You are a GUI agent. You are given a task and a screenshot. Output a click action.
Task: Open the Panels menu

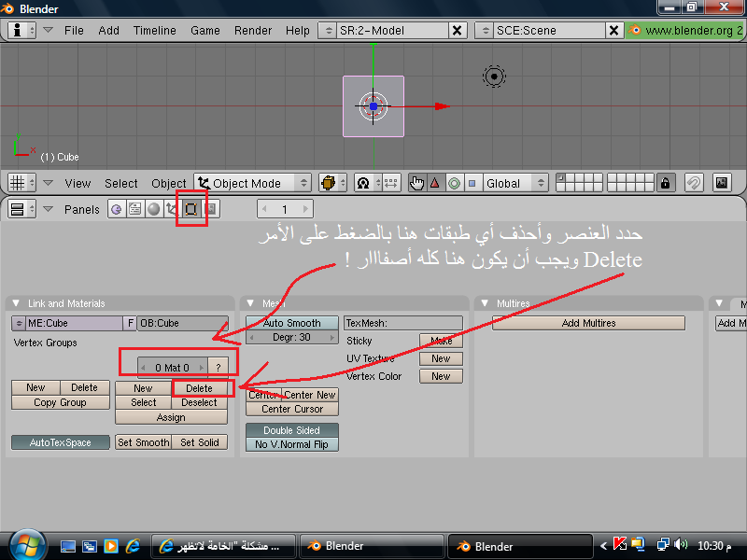click(x=82, y=209)
